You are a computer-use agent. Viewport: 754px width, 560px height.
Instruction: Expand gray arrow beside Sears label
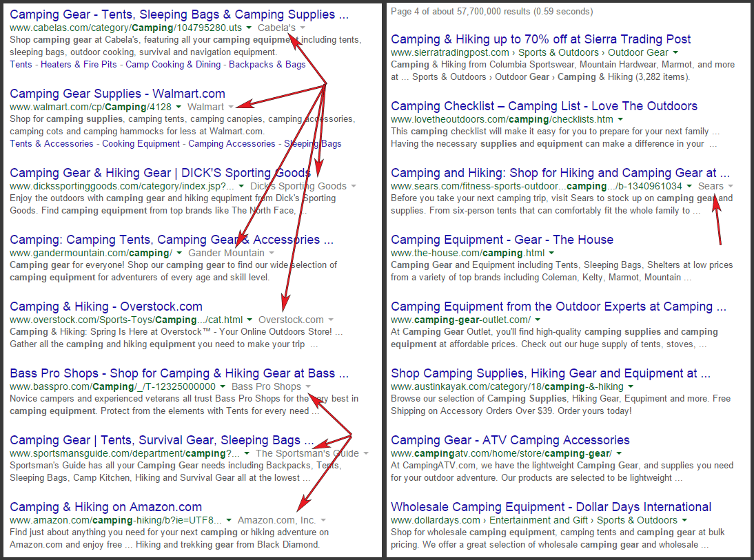pos(731,186)
